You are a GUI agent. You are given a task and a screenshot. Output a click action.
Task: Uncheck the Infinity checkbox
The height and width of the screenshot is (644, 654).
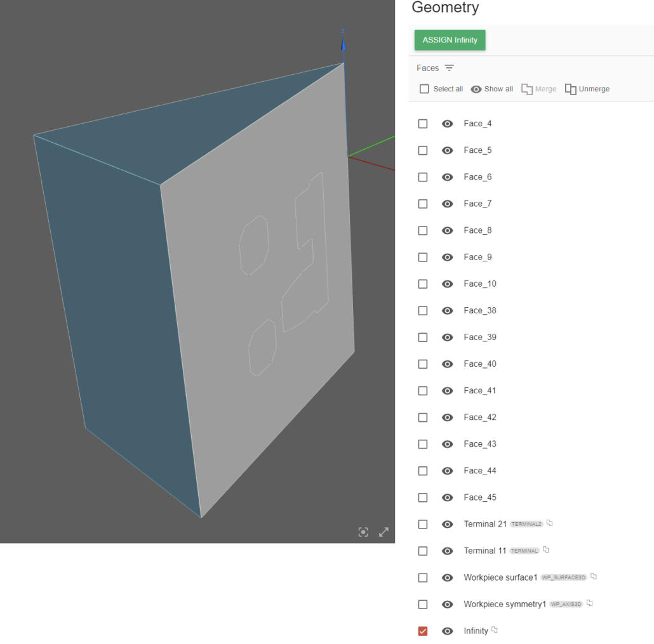[x=423, y=631]
